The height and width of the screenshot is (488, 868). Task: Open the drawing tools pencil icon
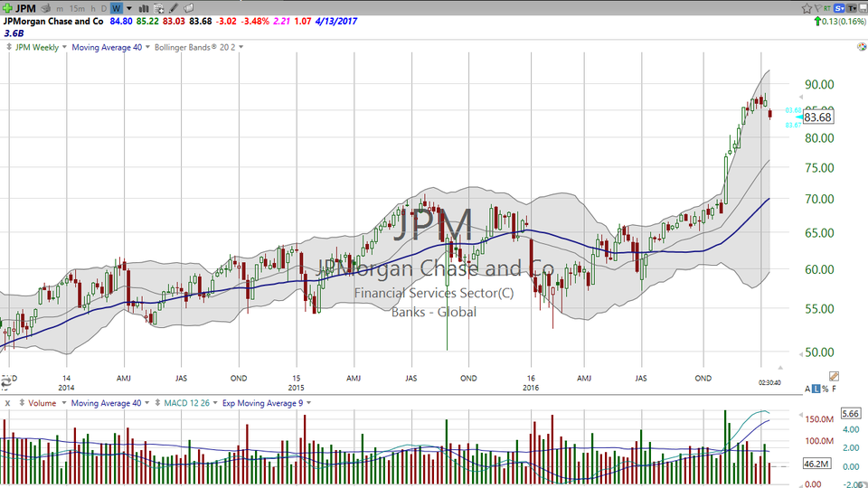click(174, 8)
